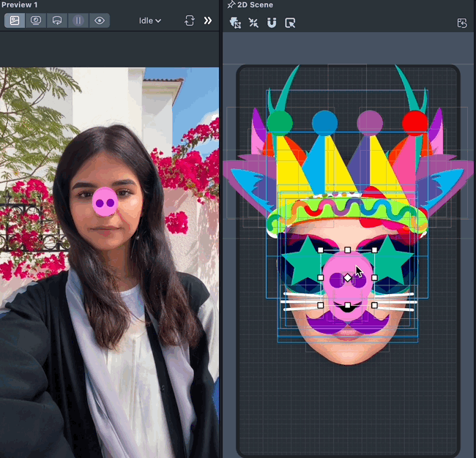
Task: Click the second camera-mode icon in Preview toolbar
Action: [x=36, y=20]
